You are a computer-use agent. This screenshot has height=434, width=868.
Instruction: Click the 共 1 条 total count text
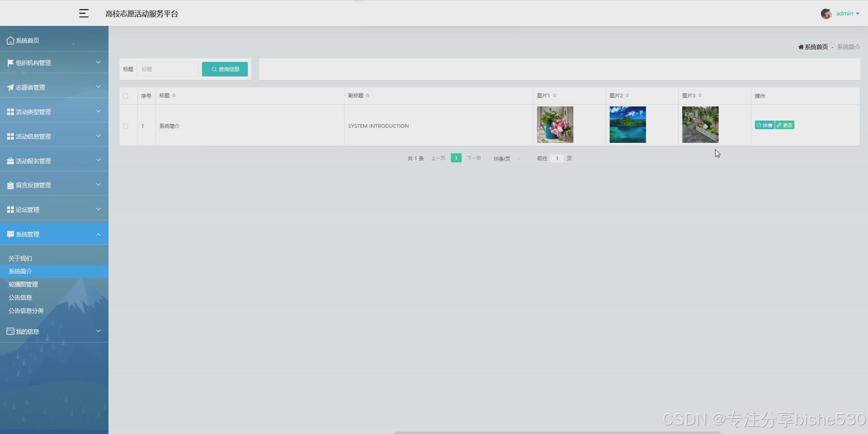[415, 158]
